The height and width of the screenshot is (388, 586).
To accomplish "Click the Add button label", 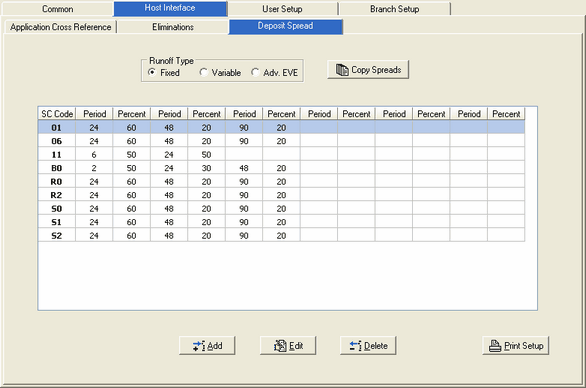I will pos(215,346).
